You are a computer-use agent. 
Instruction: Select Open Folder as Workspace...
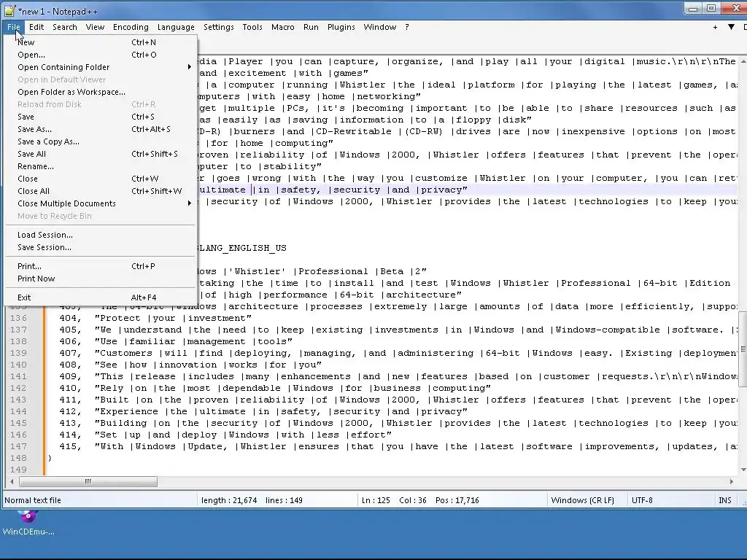click(x=101, y=92)
